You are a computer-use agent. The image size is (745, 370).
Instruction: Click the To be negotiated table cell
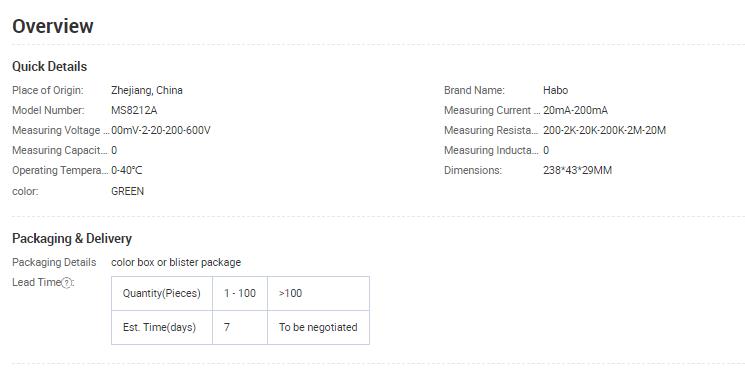pyautogui.click(x=318, y=328)
